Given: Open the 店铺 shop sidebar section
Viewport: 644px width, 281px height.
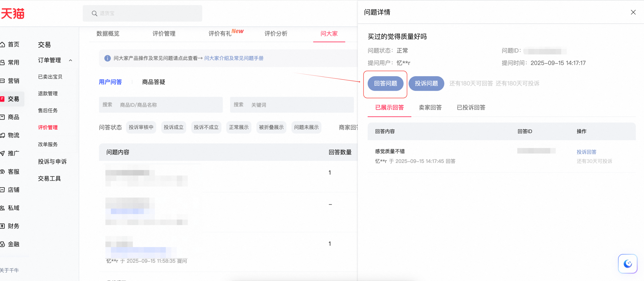Looking at the screenshot, I should click(10, 190).
